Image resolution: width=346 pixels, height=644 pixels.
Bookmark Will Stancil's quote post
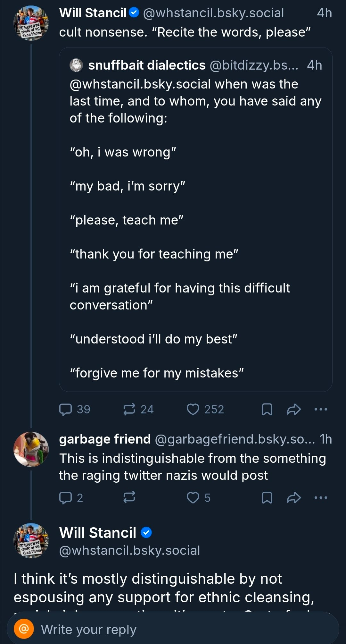pyautogui.click(x=267, y=410)
